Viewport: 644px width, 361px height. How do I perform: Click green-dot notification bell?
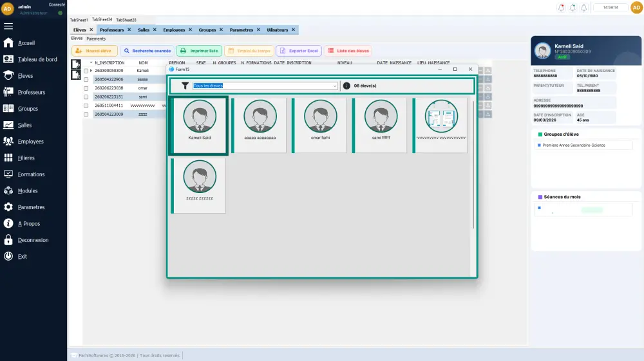573,7
